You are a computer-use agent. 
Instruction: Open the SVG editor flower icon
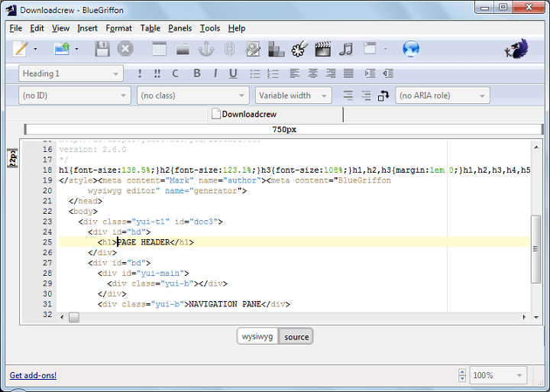(x=299, y=49)
